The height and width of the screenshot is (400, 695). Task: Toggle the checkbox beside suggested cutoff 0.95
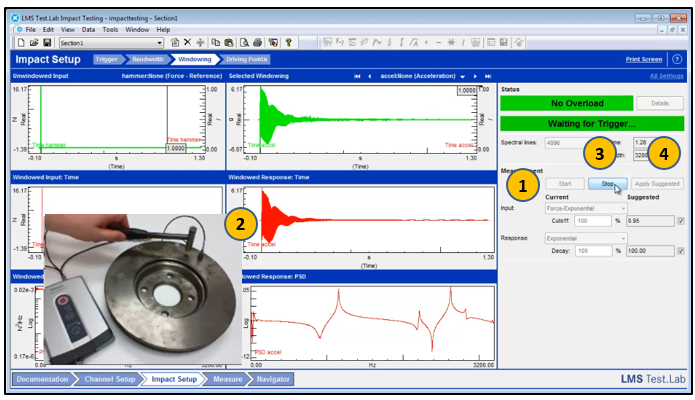pos(680,220)
